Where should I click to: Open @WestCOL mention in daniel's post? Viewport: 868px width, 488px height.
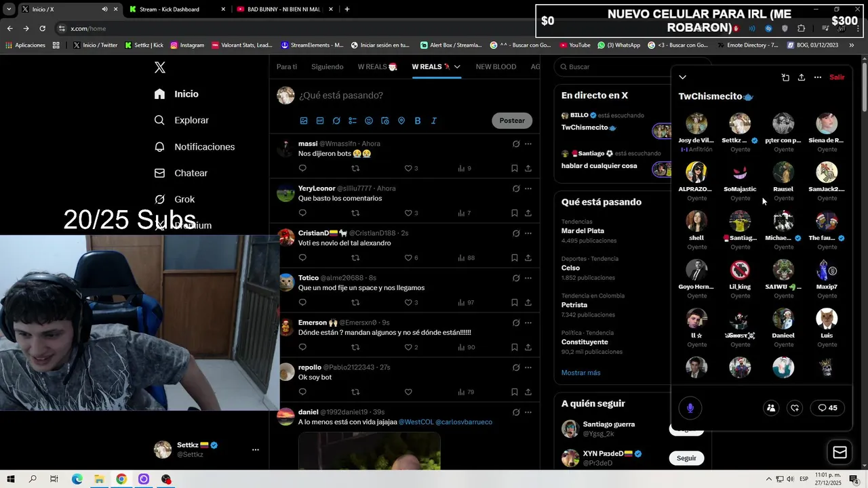(x=416, y=422)
